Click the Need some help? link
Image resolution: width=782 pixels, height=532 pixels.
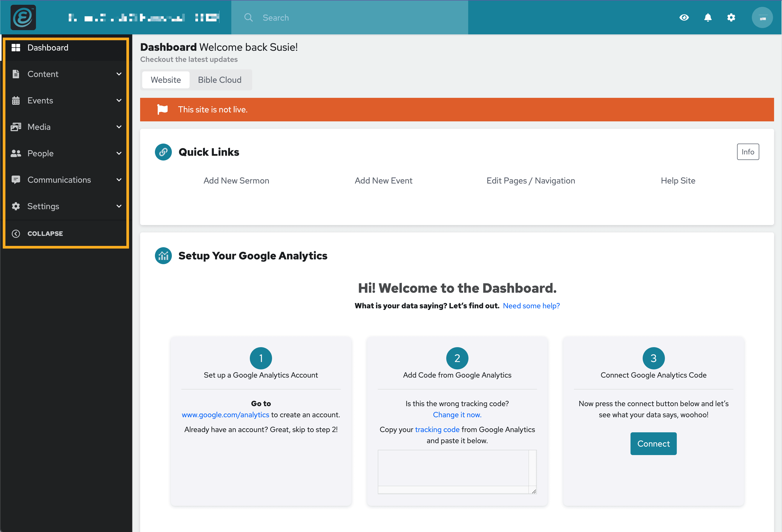coord(531,306)
